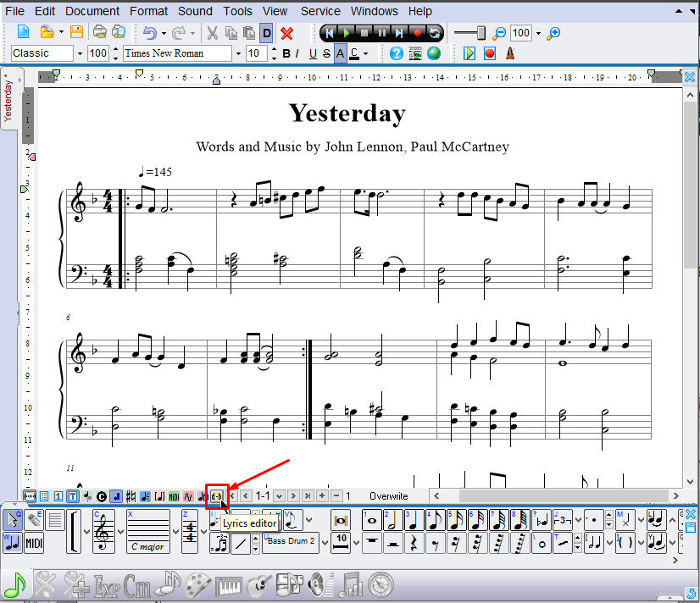
Task: Open the Service menu
Action: (x=320, y=11)
